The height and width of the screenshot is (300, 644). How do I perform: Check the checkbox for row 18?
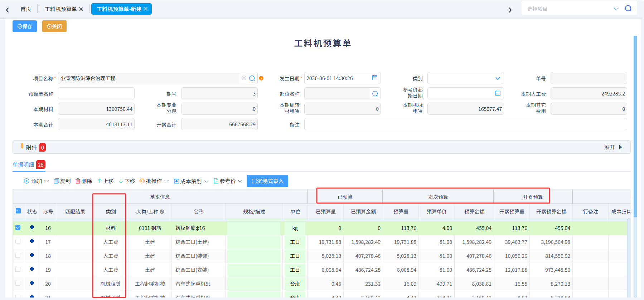pyautogui.click(x=18, y=255)
